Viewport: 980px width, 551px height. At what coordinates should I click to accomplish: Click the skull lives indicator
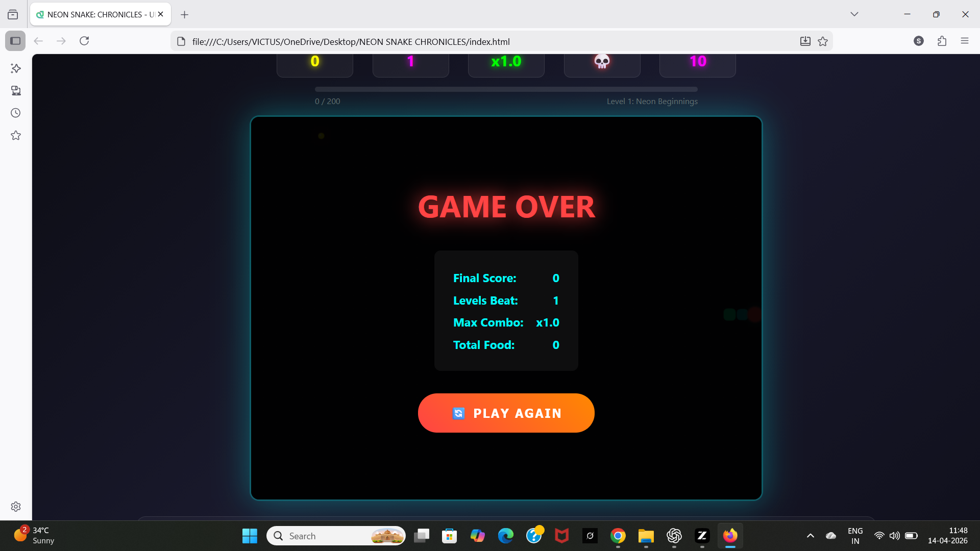click(x=602, y=61)
